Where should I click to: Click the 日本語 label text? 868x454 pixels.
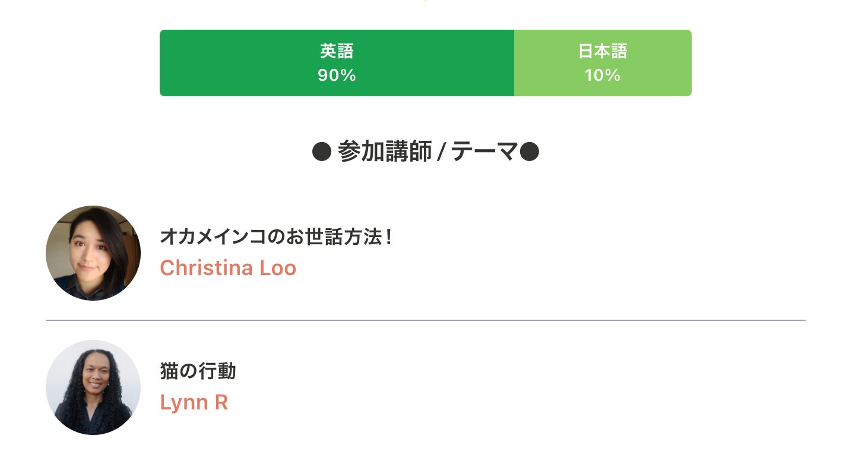pos(602,51)
